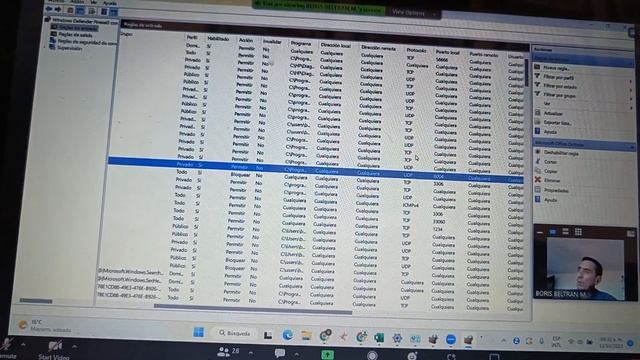This screenshot has width=640, height=360.
Task: Click the Filtrar por perfil funnel icon
Action: point(538,76)
